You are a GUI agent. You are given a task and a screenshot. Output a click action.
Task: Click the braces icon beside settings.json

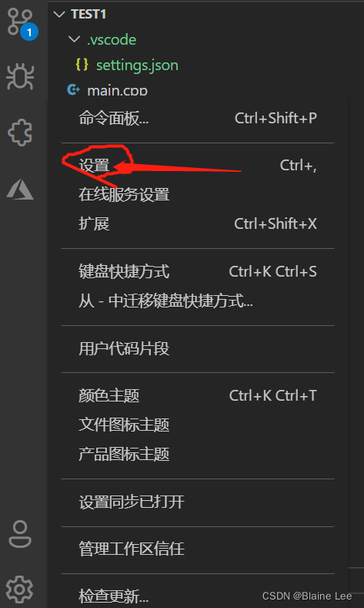[82, 65]
